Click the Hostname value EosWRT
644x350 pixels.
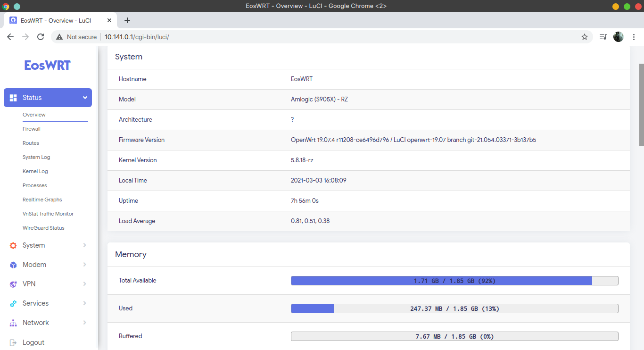click(302, 79)
